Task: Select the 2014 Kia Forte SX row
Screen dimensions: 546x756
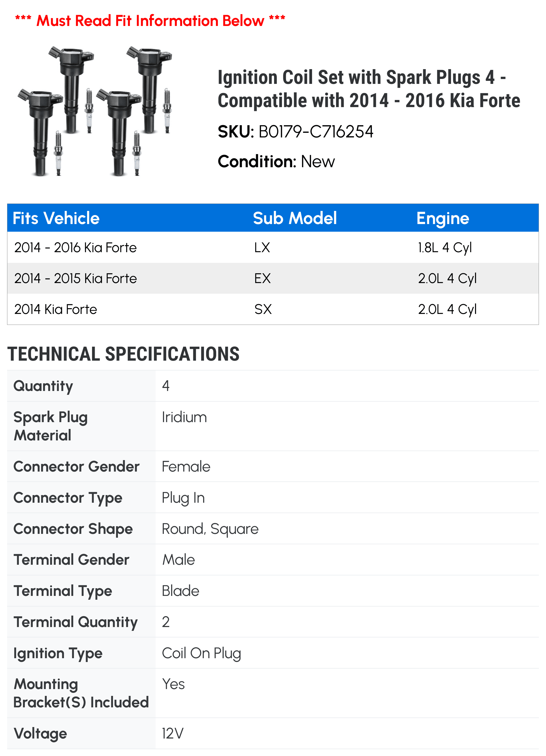Action: [273, 309]
